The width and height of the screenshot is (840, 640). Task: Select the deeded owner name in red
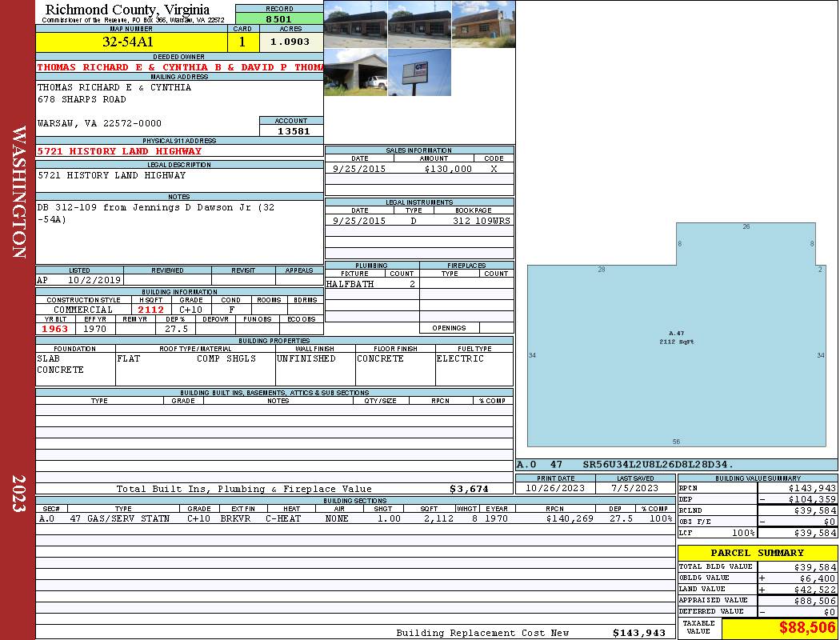click(x=179, y=67)
